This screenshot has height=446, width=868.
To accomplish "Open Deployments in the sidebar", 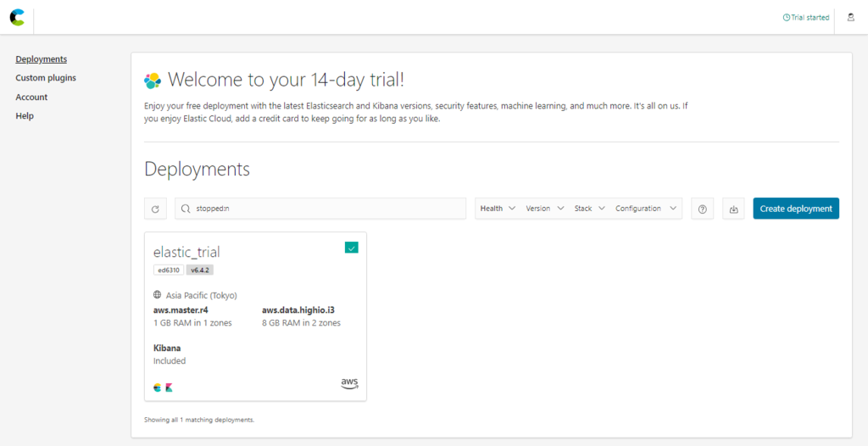I will point(42,59).
